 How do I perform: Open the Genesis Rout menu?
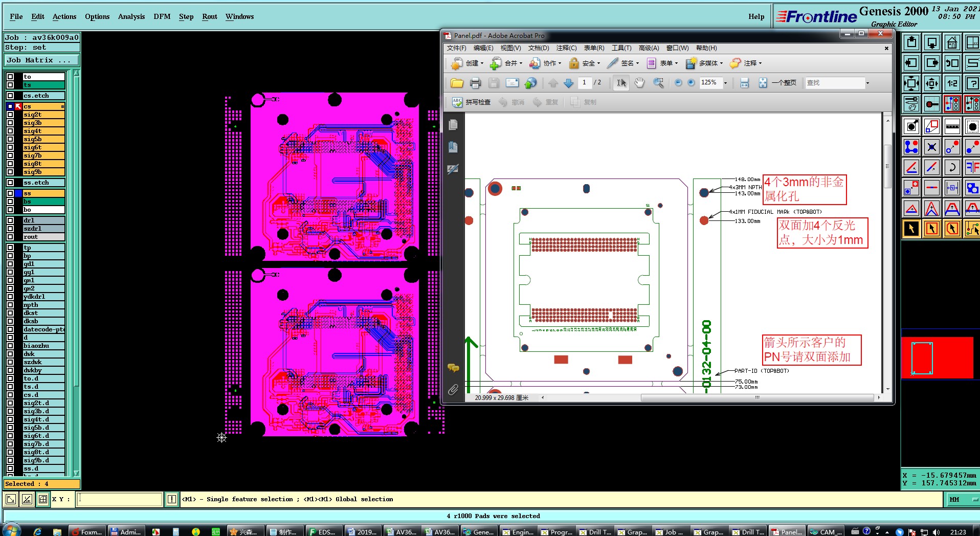click(x=210, y=16)
